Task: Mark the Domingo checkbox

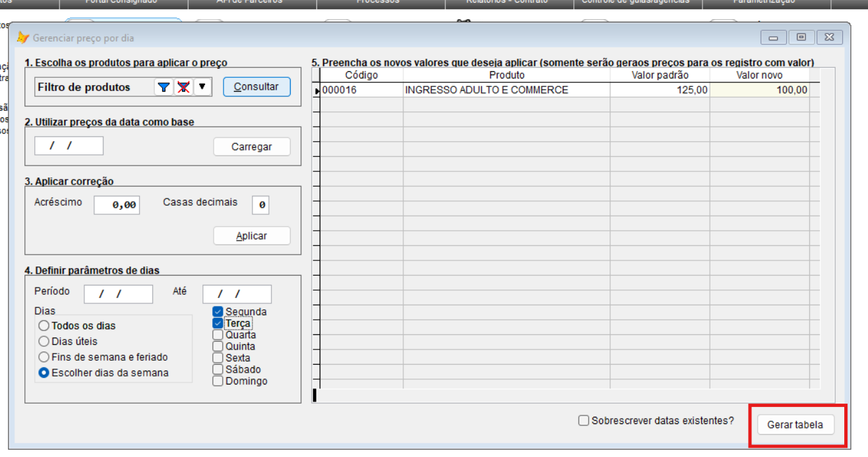Action: coord(217,381)
